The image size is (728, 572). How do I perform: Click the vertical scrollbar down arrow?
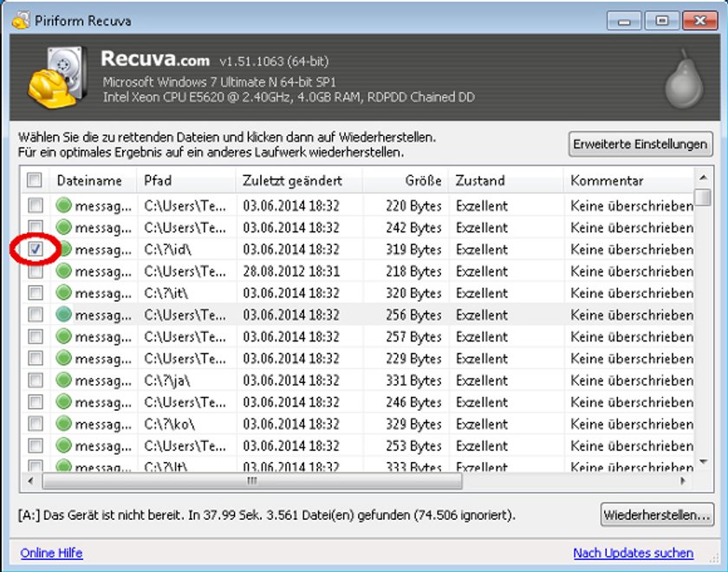704,462
